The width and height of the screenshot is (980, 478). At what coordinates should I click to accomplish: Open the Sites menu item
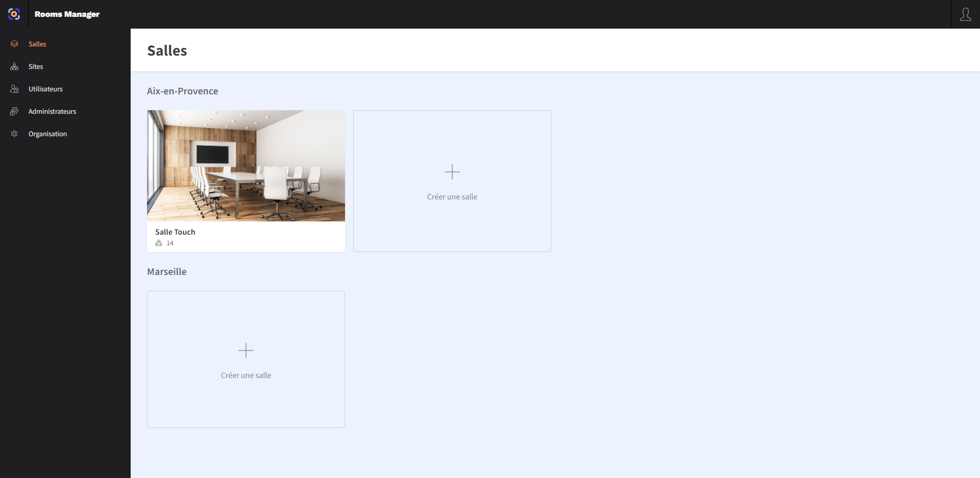click(x=36, y=67)
